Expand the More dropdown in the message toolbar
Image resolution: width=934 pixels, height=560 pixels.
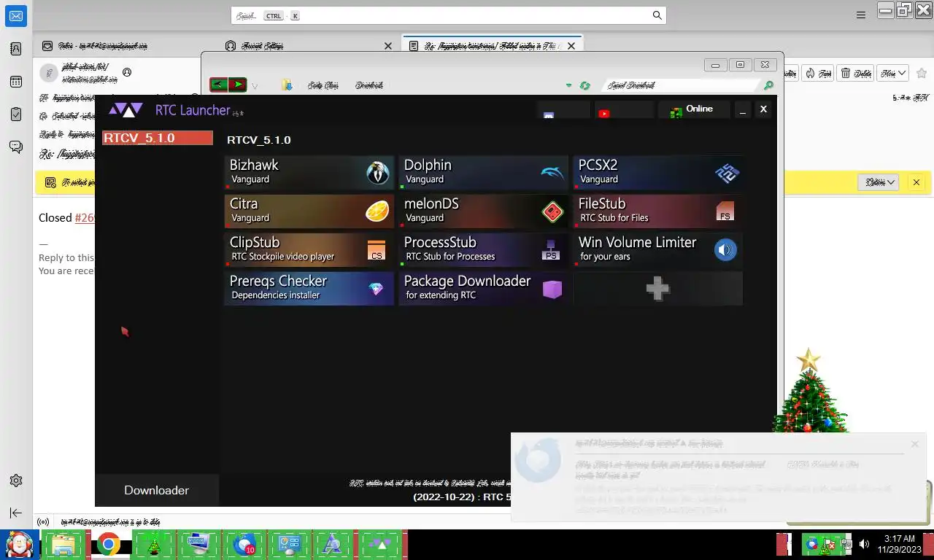click(893, 73)
